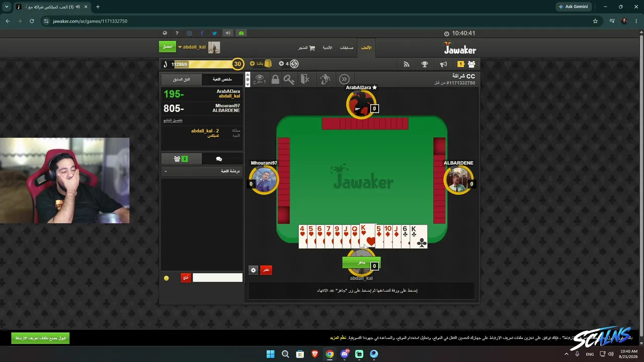Open the مسابقات competitions tab
644x362 pixels.
point(347,48)
